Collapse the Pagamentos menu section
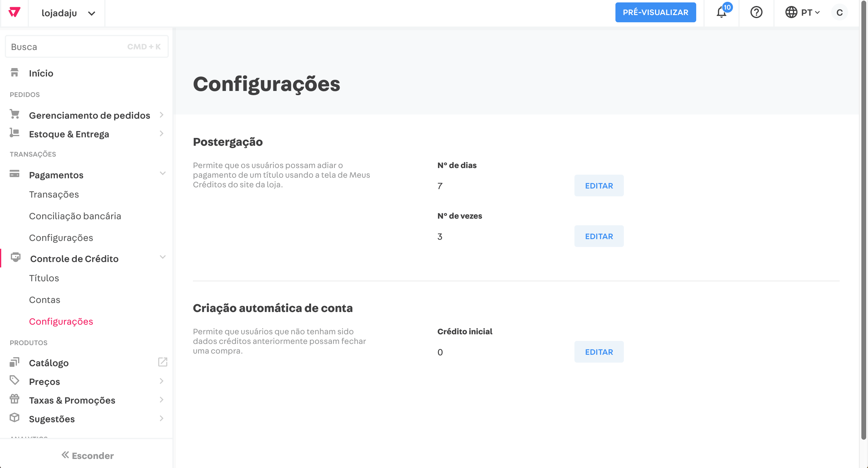This screenshot has height=468, width=868. click(x=163, y=174)
